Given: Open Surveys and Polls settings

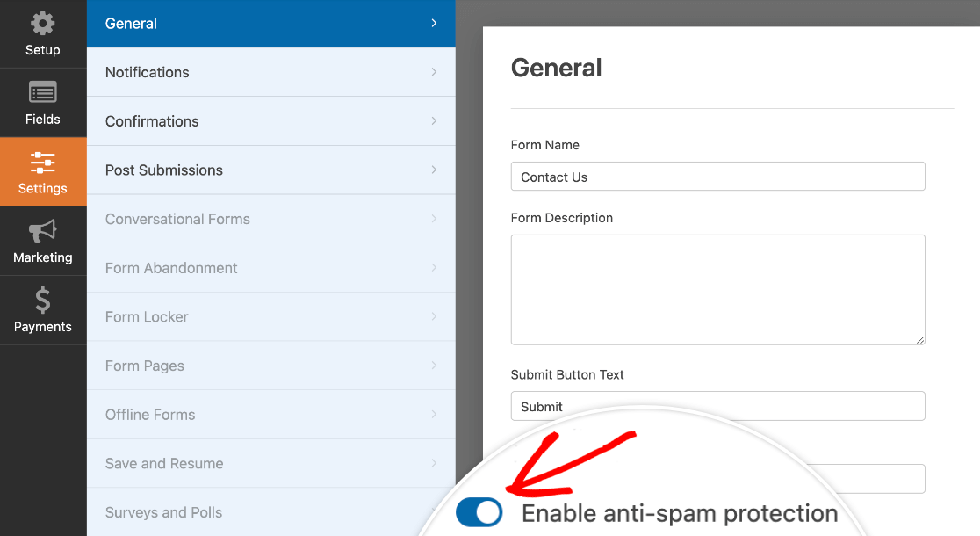Looking at the screenshot, I should click(x=270, y=512).
